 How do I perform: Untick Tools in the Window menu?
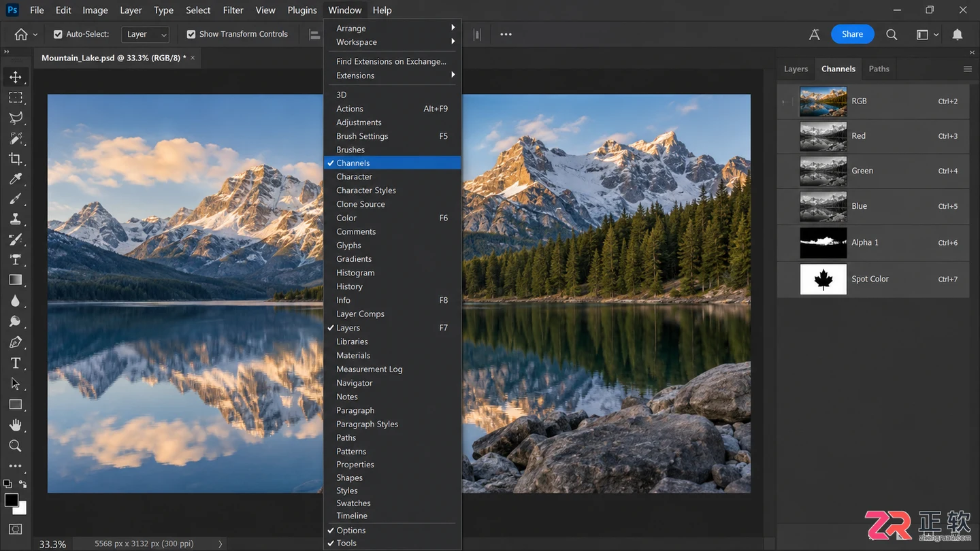(x=393, y=543)
